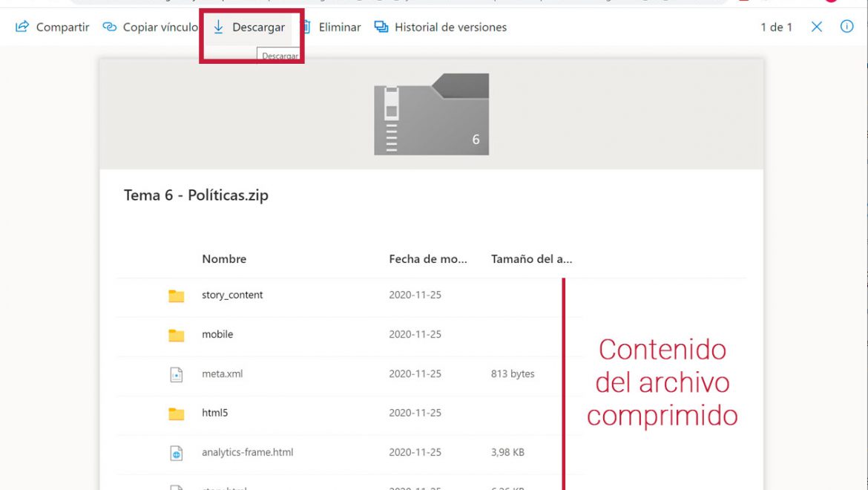The image size is (868, 490).
Task: Click the date of meta.xml row
Action: pyautogui.click(x=415, y=373)
